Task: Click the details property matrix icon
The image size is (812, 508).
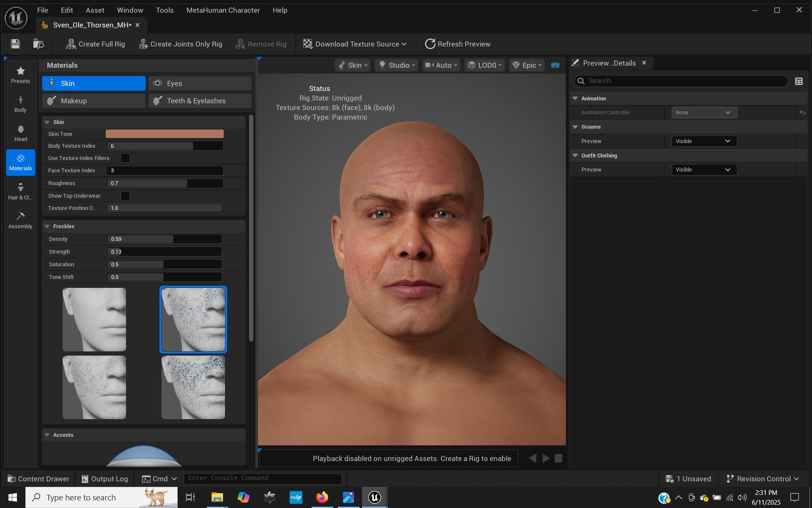Action: point(798,81)
